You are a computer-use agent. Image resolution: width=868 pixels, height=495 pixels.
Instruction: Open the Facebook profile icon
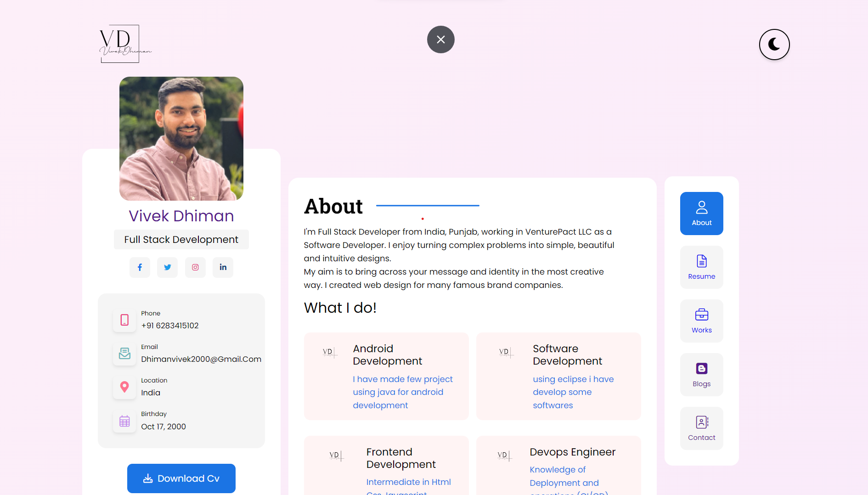point(140,267)
